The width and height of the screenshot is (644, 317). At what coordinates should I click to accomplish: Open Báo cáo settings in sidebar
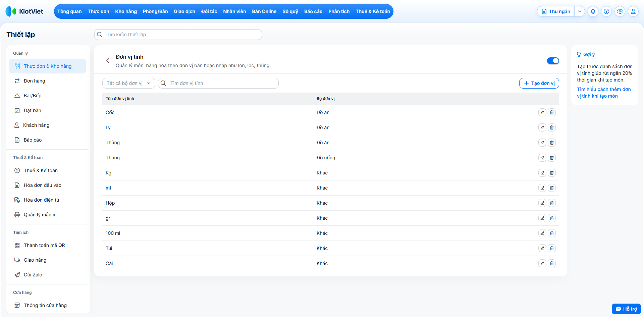(x=47, y=140)
